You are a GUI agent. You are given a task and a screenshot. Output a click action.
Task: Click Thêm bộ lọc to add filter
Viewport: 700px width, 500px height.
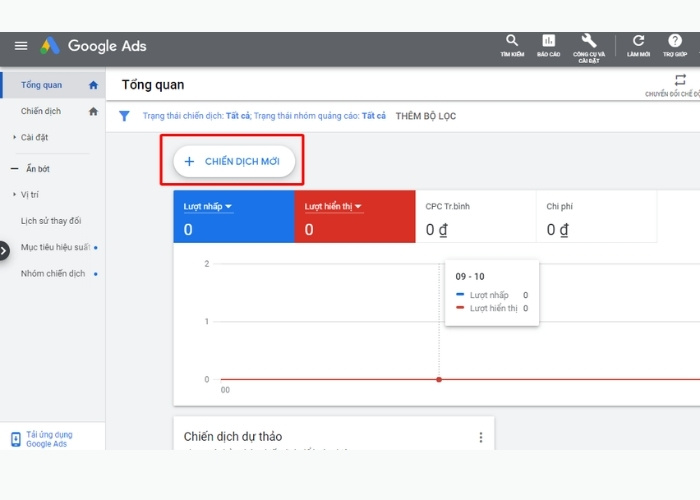pyautogui.click(x=425, y=116)
